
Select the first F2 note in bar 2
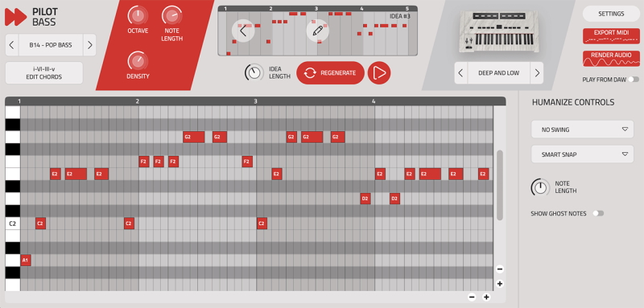click(x=144, y=162)
